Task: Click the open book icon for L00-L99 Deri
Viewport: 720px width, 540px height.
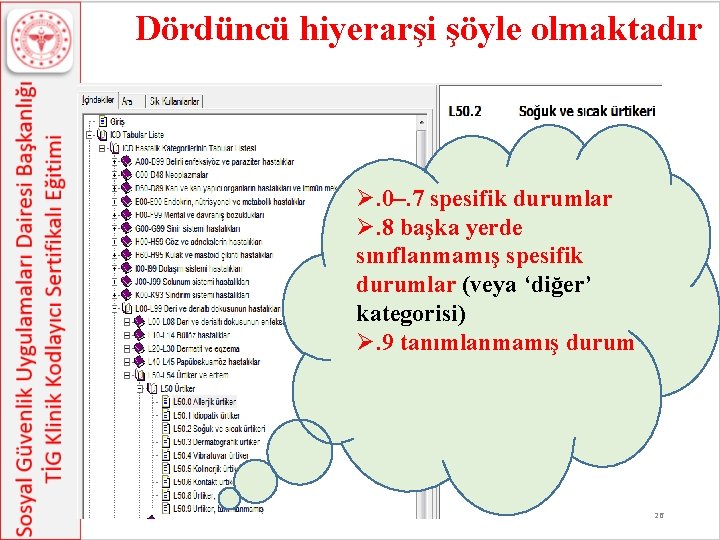Action: tap(127, 309)
